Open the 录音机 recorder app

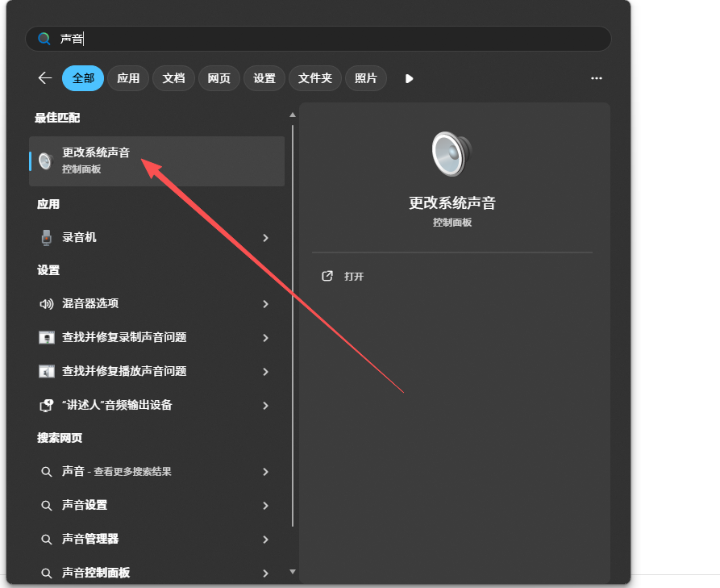tap(47, 237)
